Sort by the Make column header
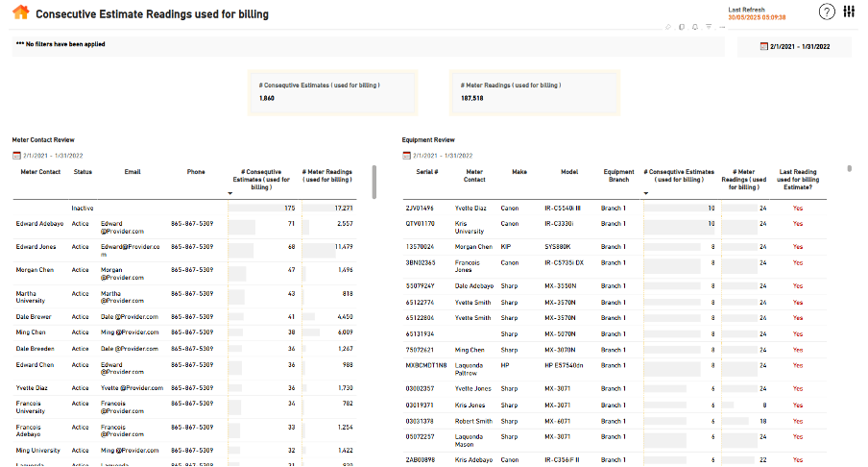Image resolution: width=868 pixels, height=467 pixels. pos(519,172)
